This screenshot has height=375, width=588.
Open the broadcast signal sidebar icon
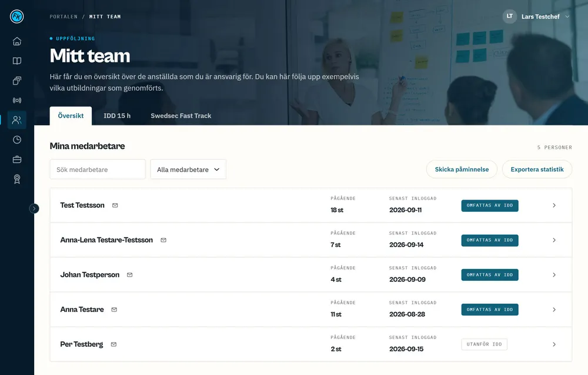(17, 100)
